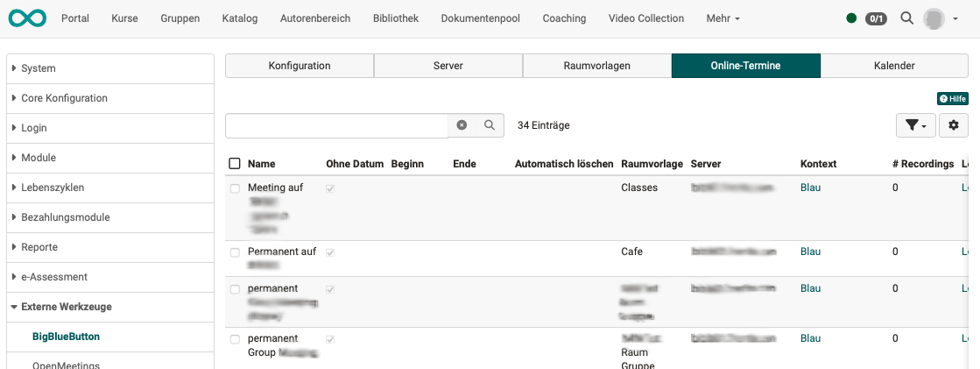Check the row checkbox for 'Meeting auf'

click(x=235, y=188)
